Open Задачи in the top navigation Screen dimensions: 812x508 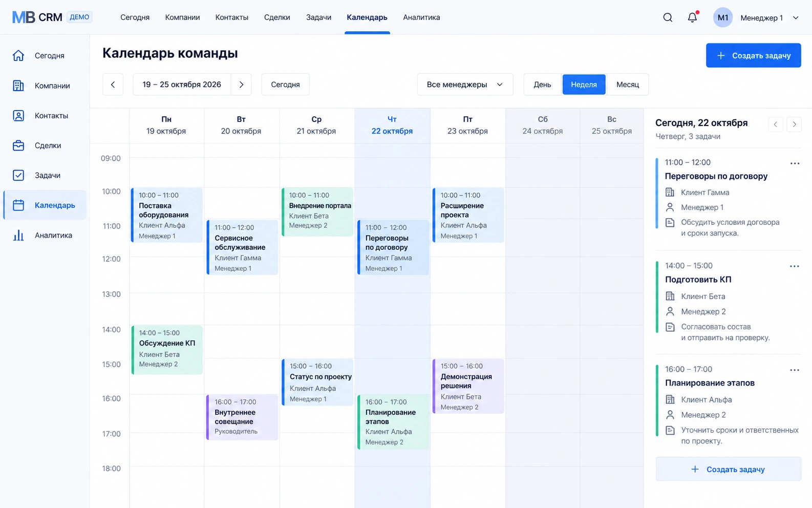[x=318, y=17]
